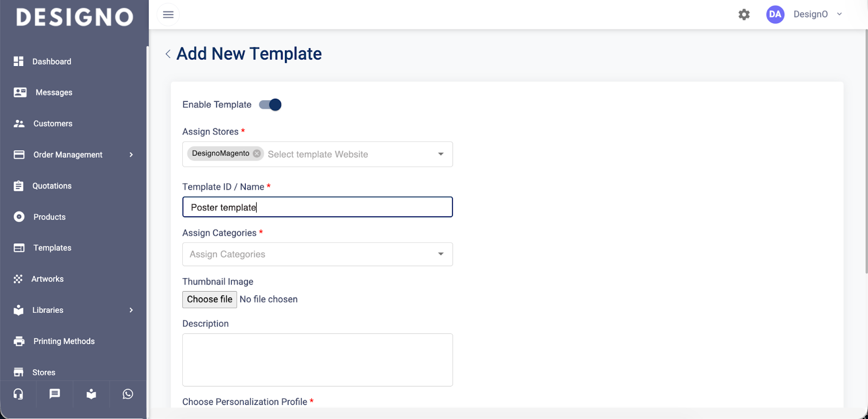Click the DA user avatar

click(x=775, y=15)
